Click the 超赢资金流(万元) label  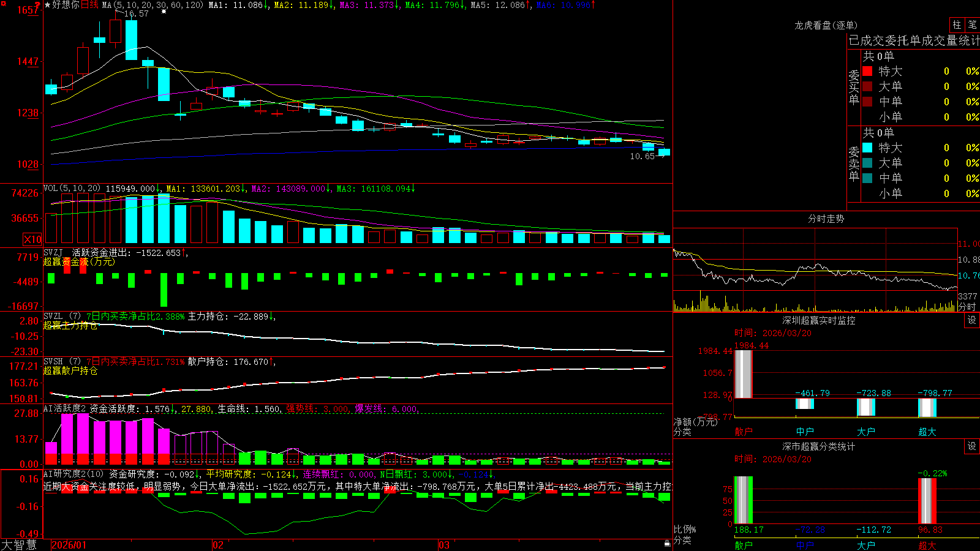point(79,261)
